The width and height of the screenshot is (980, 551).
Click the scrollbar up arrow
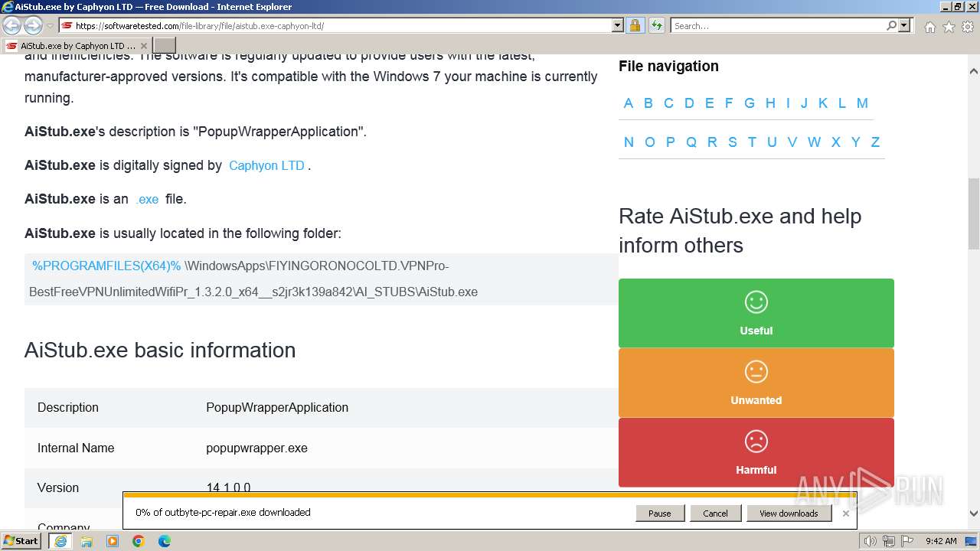[973, 71]
